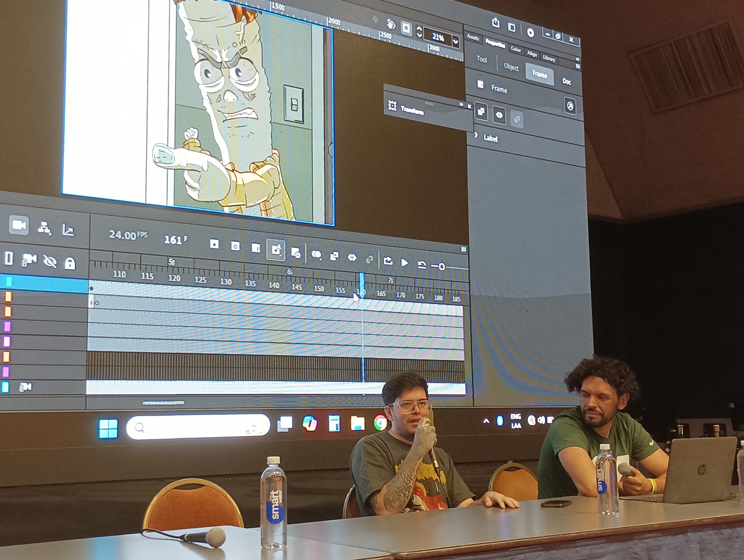Toggle hide all layers eye icon
744x560 pixels.
[x=50, y=261]
